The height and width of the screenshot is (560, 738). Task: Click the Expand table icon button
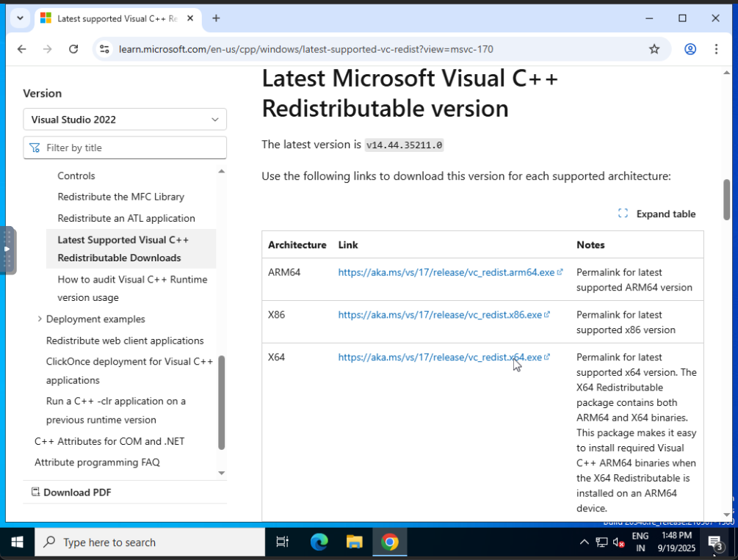point(656,214)
